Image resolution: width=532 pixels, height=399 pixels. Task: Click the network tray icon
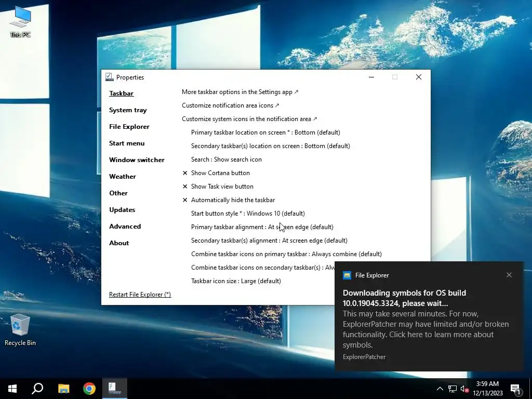point(453,389)
